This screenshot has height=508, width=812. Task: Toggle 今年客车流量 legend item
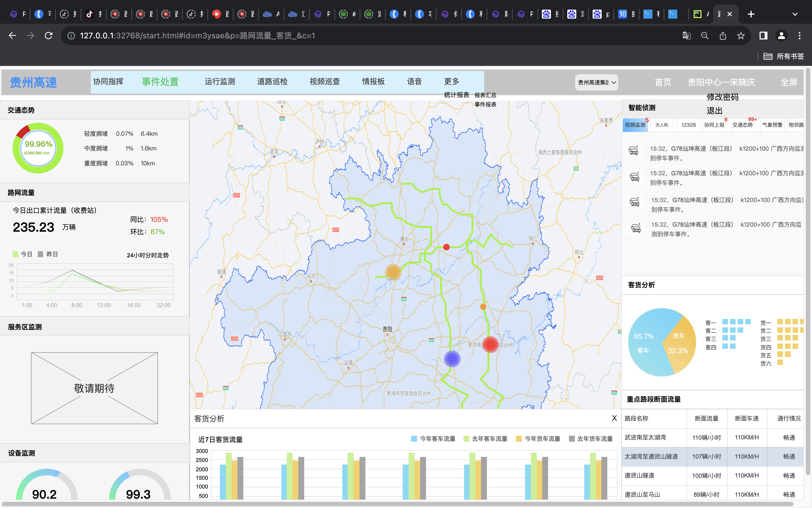(433, 439)
